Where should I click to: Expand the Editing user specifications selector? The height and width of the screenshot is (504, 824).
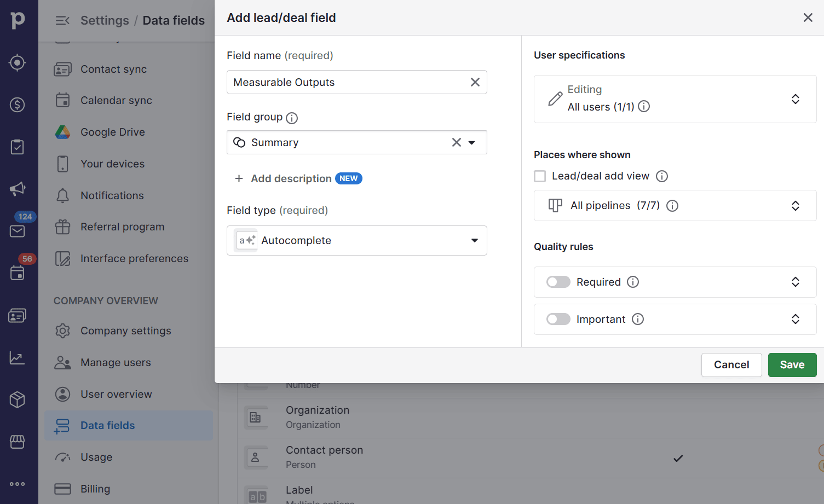[796, 99]
